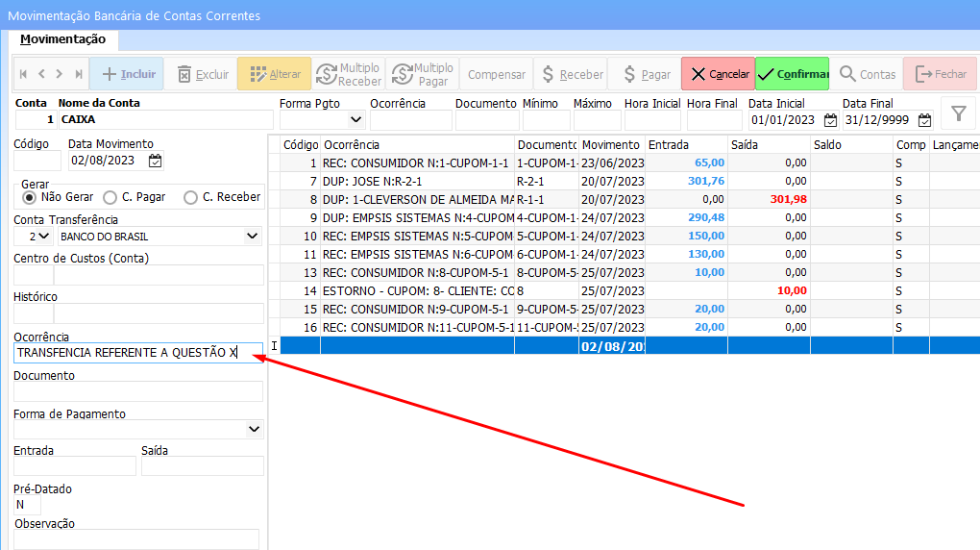The width and height of the screenshot is (980, 550).
Task: Open Multiplo Receber
Action: pos(348,74)
